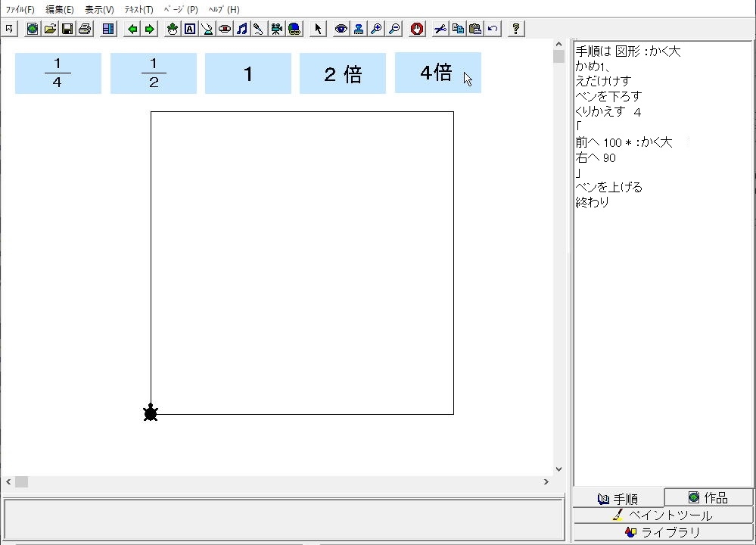Click the printer icon
The width and height of the screenshot is (756, 545).
(x=84, y=29)
